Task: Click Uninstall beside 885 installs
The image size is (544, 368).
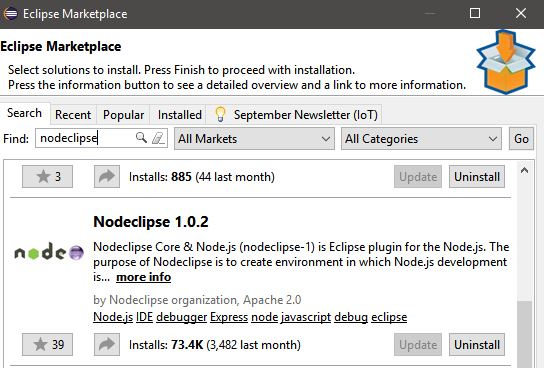Action: point(477,177)
